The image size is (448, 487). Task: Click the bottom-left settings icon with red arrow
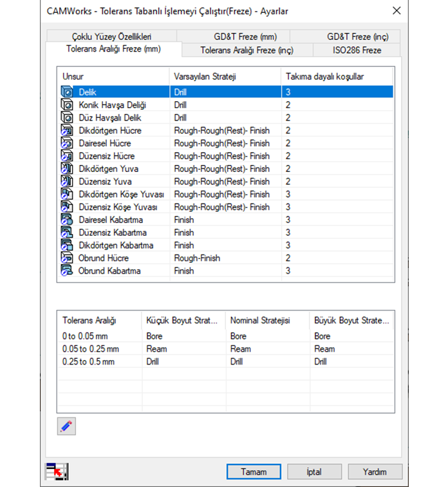click(57, 472)
